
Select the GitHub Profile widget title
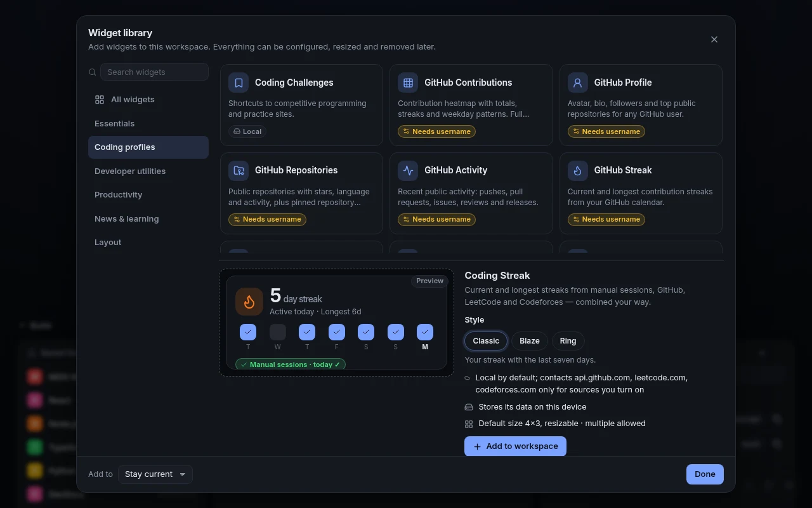[x=623, y=83]
